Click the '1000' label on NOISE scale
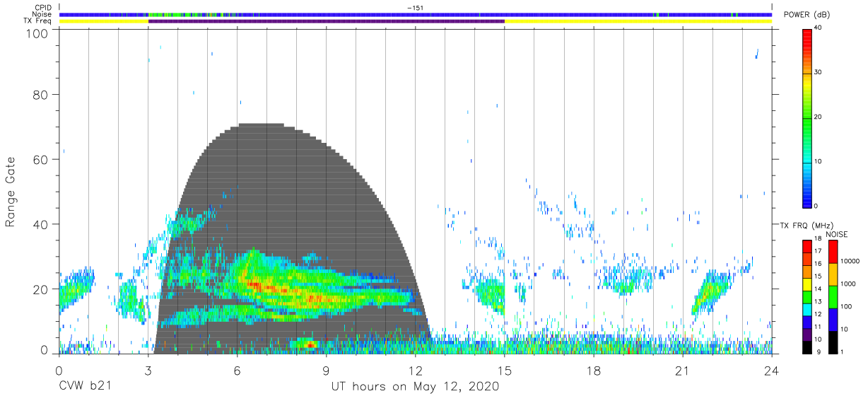 coord(848,284)
